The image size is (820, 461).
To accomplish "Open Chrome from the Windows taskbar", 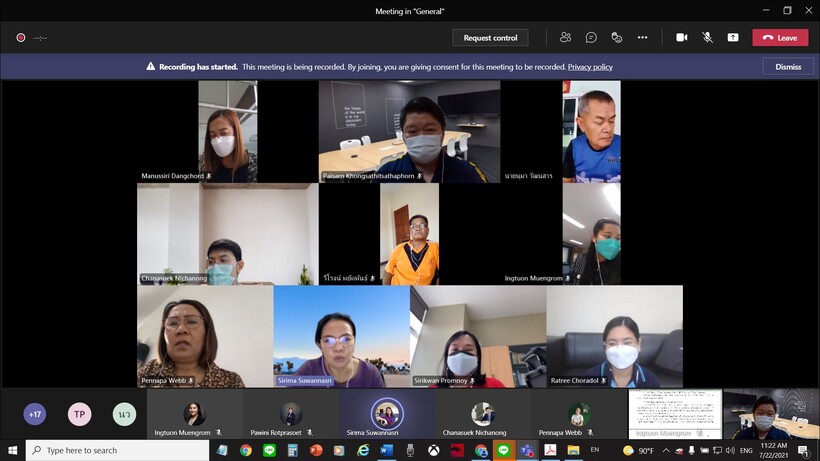I will tap(246, 451).
